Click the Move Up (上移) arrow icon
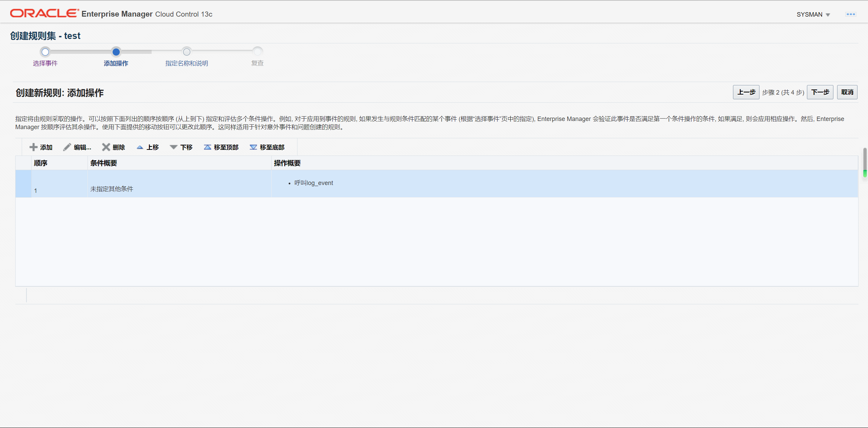The width and height of the screenshot is (868, 428). pyautogui.click(x=140, y=147)
